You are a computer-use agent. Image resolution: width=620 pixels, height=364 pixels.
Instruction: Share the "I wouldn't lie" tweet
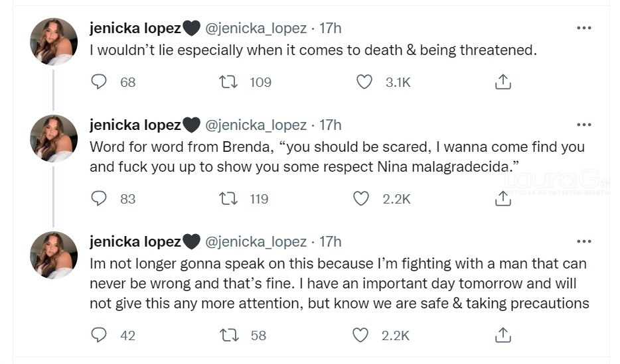[503, 82]
